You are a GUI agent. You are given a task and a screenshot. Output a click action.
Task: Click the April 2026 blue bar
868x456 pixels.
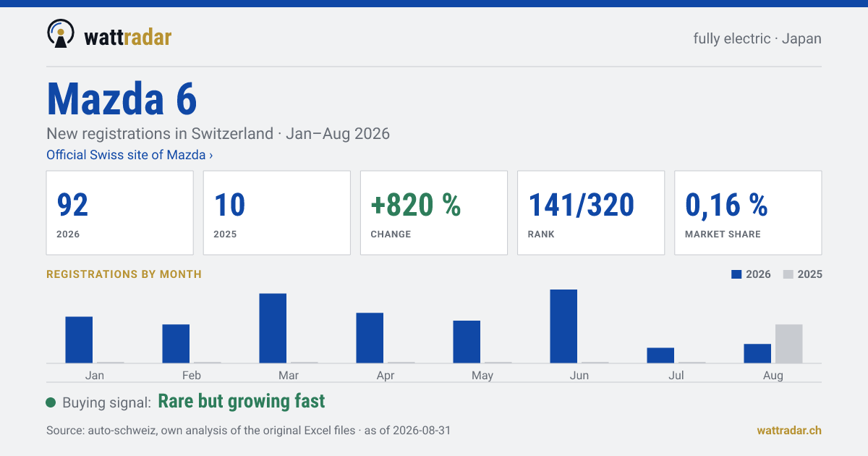tap(370, 338)
